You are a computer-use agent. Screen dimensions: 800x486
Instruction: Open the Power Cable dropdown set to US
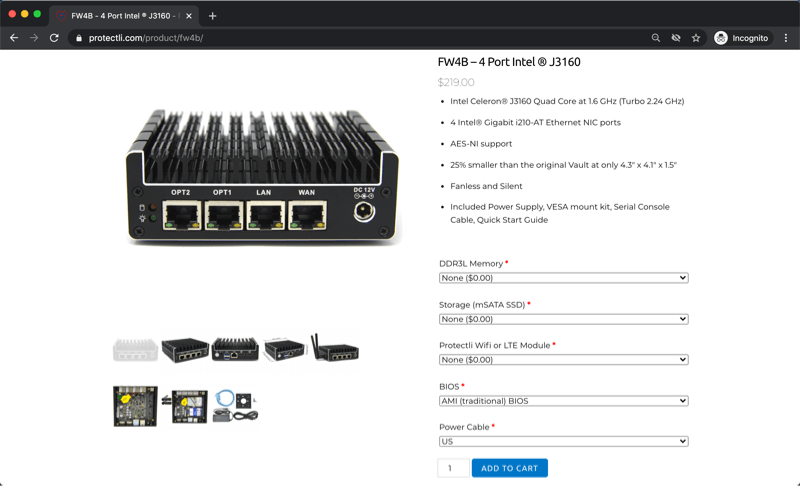(563, 442)
